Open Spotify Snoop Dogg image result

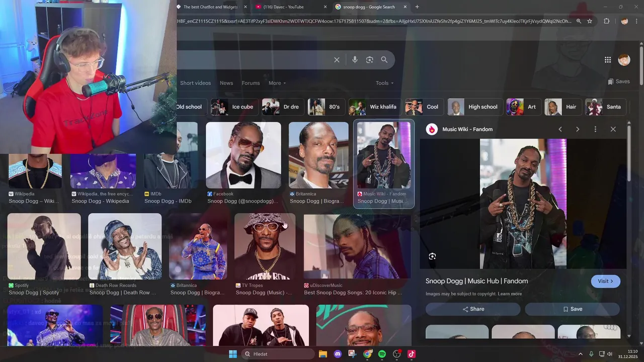[x=44, y=246]
